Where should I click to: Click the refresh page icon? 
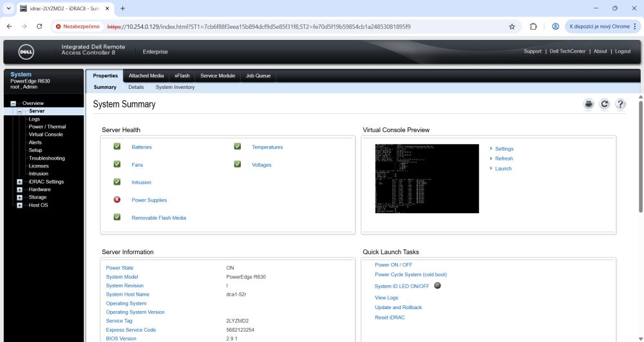click(x=605, y=104)
